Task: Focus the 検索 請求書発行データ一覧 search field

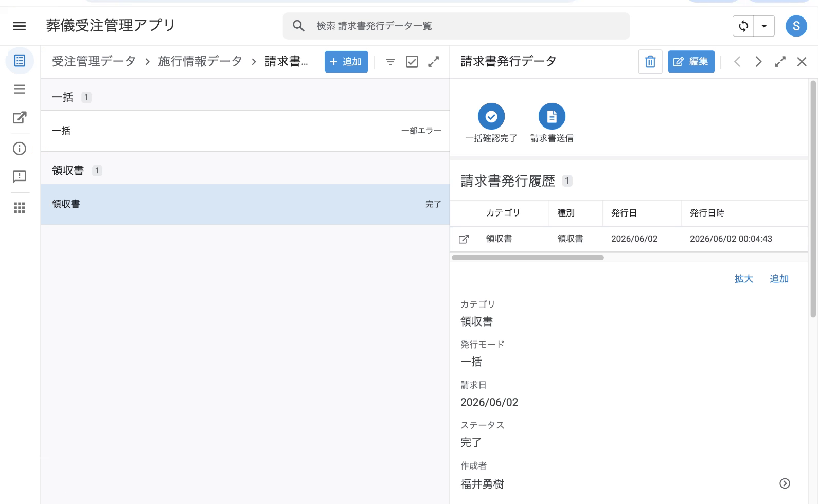Action: (x=456, y=26)
